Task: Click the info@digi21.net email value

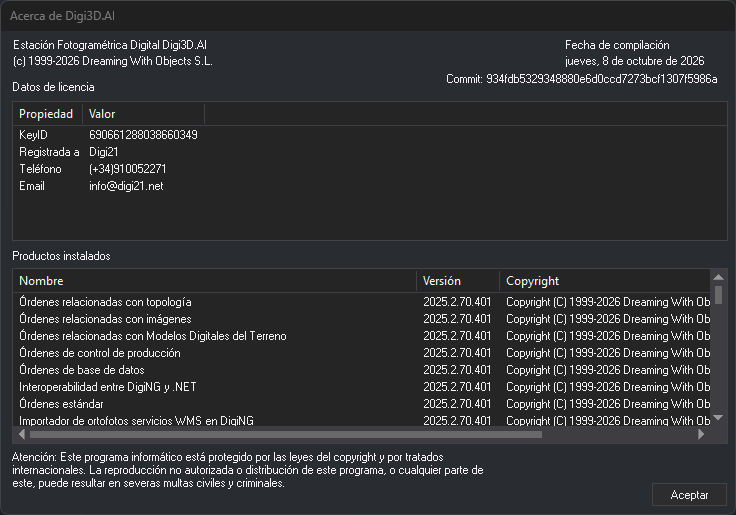Action: [126, 186]
